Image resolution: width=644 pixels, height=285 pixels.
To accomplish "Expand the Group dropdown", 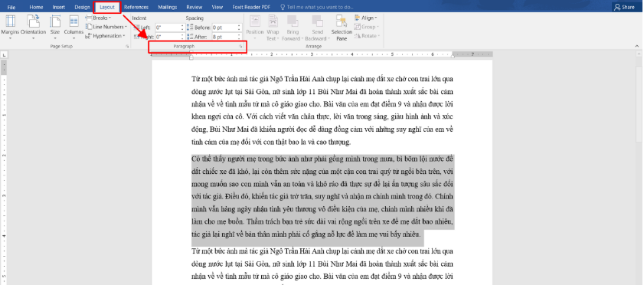I will [x=365, y=27].
